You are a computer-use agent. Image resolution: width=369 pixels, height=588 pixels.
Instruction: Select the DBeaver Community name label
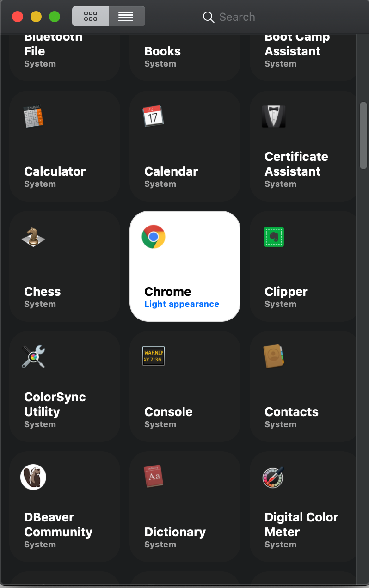(58, 525)
